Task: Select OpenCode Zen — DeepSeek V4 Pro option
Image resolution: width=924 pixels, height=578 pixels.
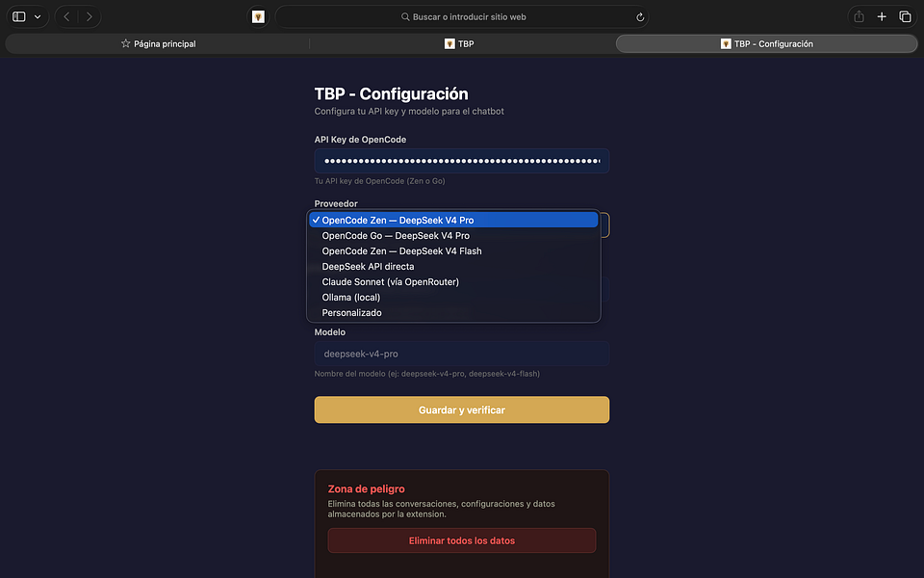Action: coord(453,220)
